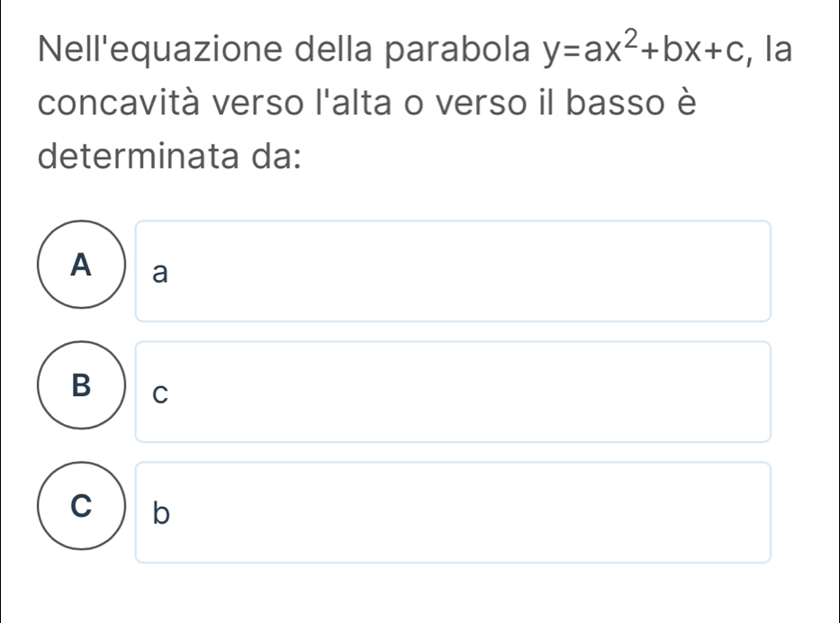Choose the answer box containing 'c'

click(453, 392)
